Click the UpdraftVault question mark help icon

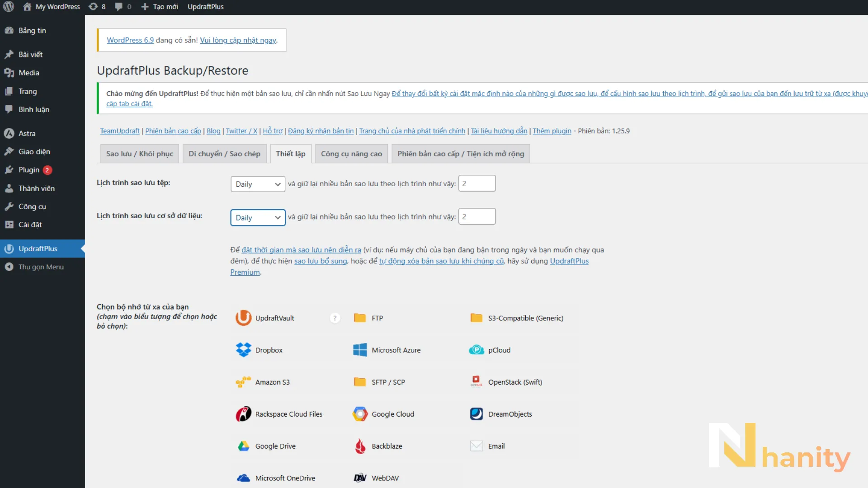[x=335, y=318]
